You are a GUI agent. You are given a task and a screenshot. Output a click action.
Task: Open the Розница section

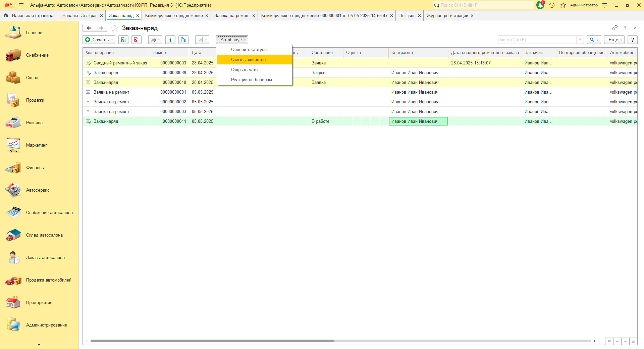click(x=34, y=122)
